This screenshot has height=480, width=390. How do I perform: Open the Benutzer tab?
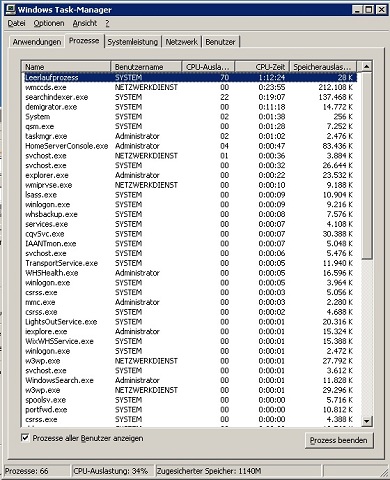click(x=220, y=42)
